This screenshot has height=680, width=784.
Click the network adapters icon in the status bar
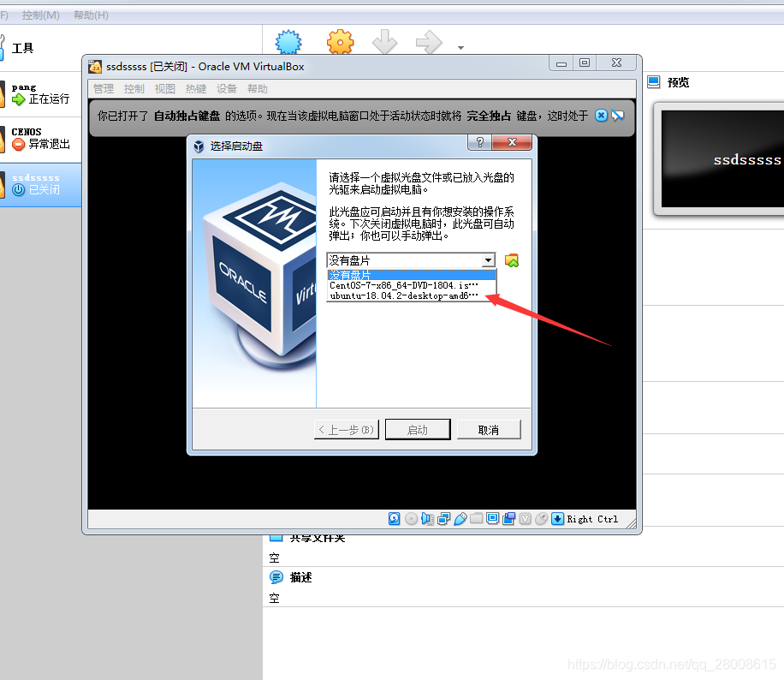[443, 519]
